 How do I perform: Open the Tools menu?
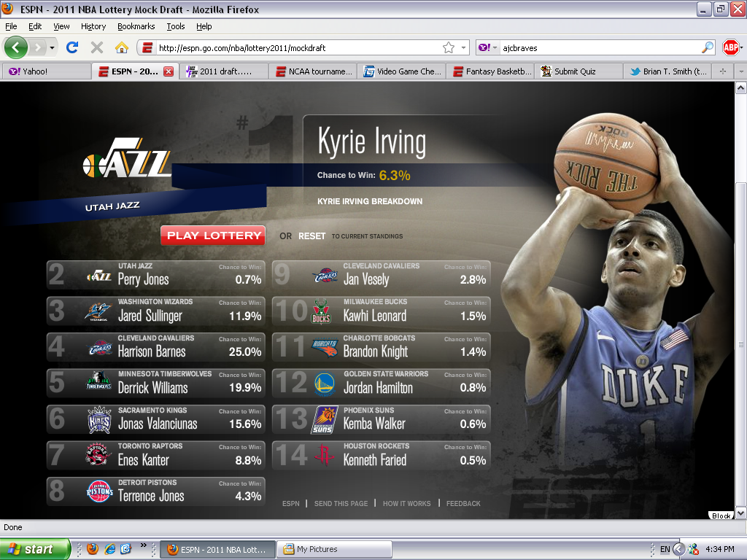tap(176, 26)
